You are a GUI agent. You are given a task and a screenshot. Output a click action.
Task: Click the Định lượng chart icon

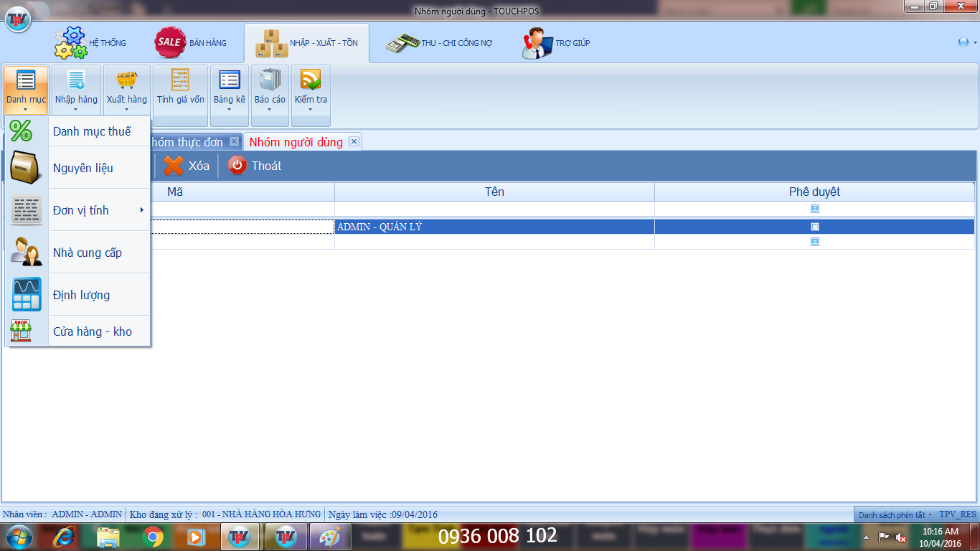27,295
